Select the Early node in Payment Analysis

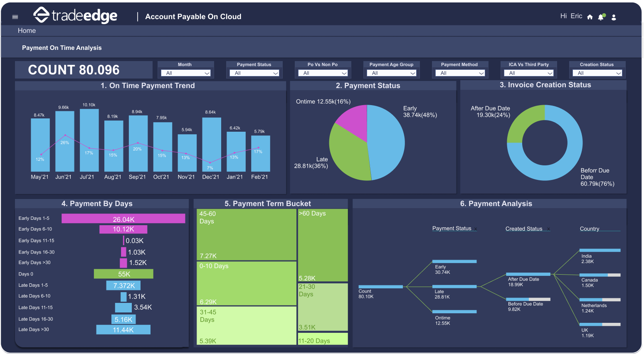click(454, 261)
